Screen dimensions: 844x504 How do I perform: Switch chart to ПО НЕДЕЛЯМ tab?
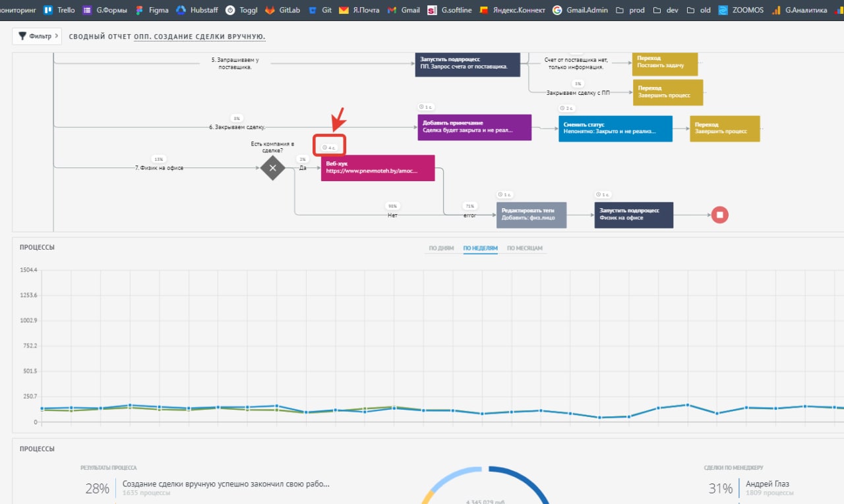[481, 248]
